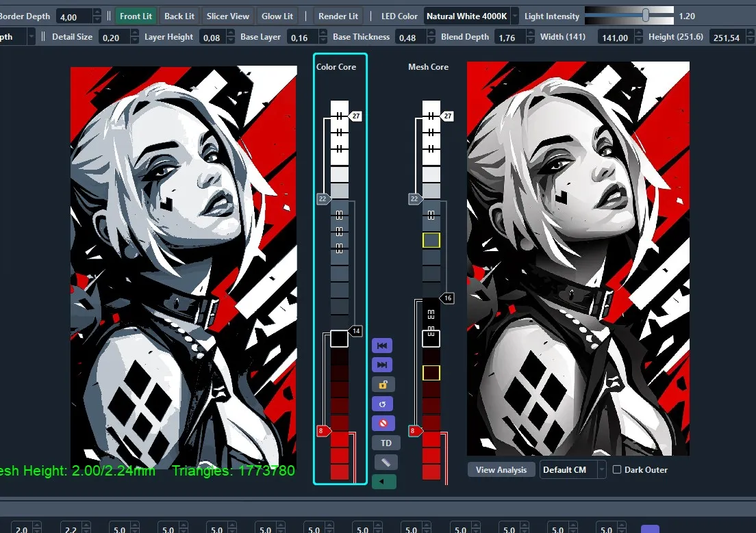Select the 14 marker on Color Core
The height and width of the screenshot is (533, 756).
click(356, 331)
